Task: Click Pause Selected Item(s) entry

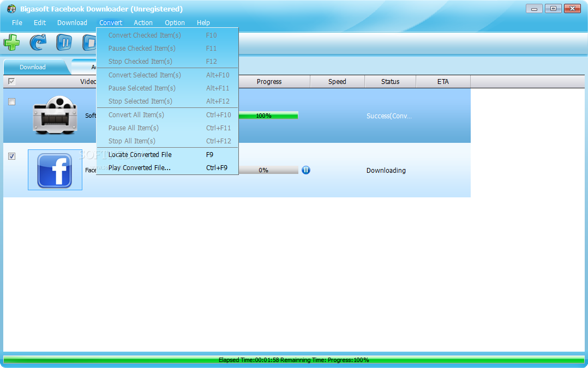Action: [x=167, y=88]
